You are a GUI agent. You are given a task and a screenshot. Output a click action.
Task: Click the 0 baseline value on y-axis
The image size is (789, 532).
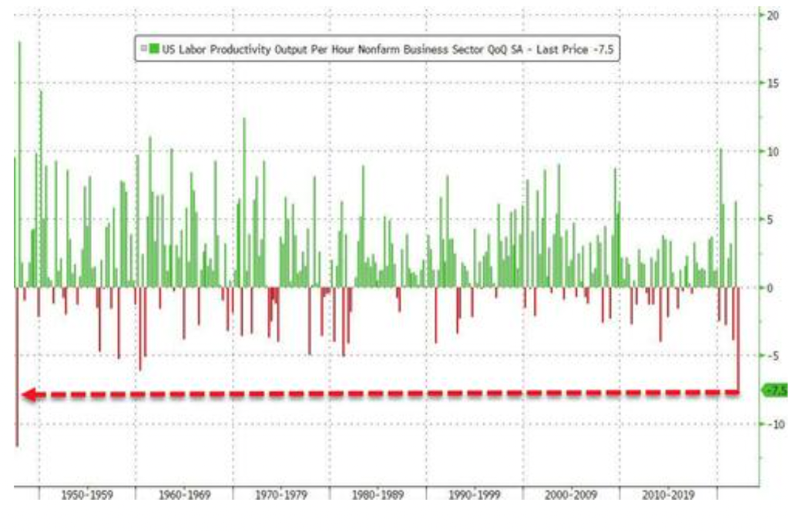770,288
